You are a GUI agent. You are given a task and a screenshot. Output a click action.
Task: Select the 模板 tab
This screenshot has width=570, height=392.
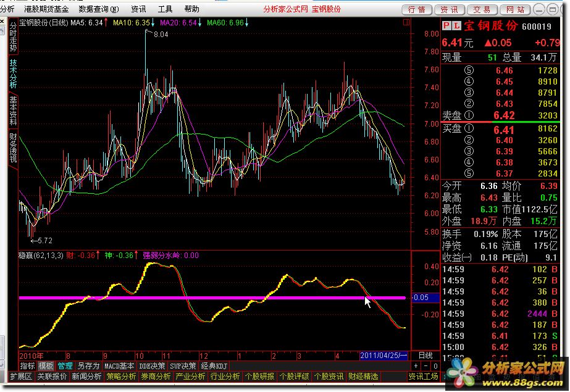tap(46, 366)
